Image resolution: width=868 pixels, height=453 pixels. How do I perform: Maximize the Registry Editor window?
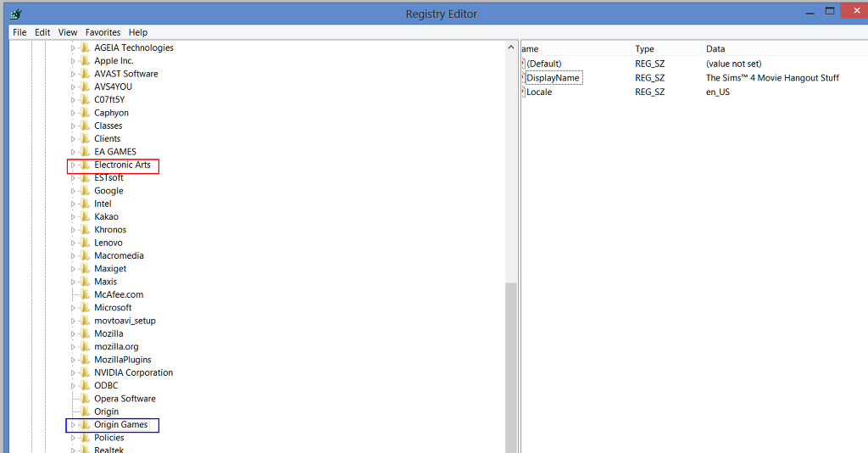tap(830, 11)
